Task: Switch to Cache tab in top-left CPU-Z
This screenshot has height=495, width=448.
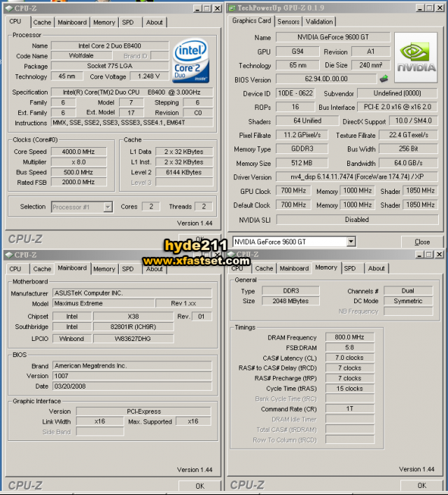Action: 42,22
